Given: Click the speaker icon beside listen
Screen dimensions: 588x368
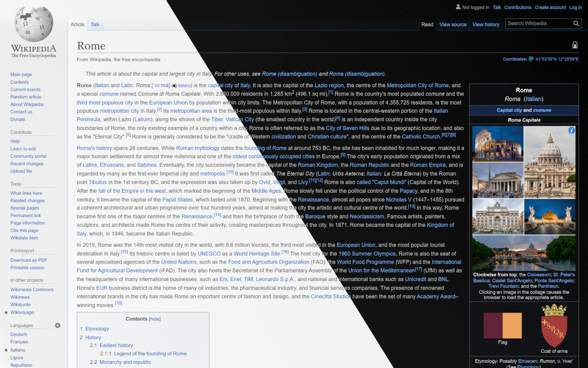Looking at the screenshot, I should (x=175, y=86).
